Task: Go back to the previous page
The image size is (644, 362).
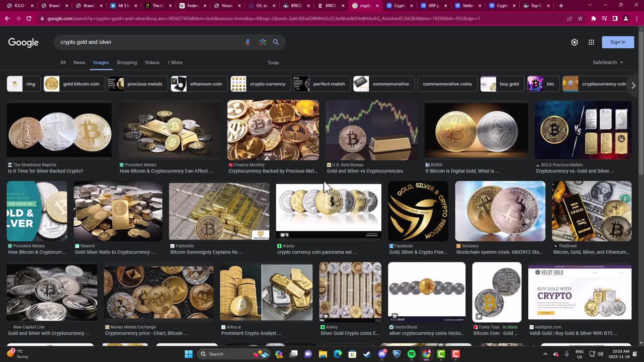Action: [7, 19]
